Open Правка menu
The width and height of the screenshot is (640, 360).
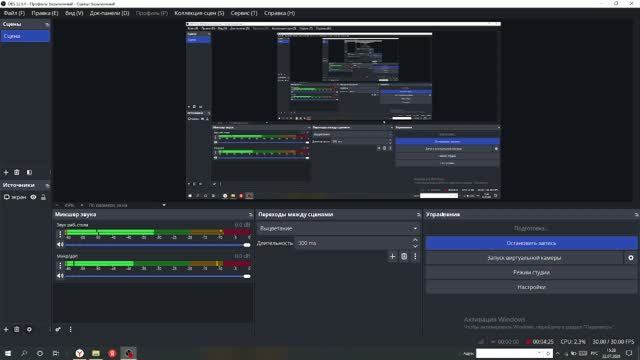[x=45, y=13]
